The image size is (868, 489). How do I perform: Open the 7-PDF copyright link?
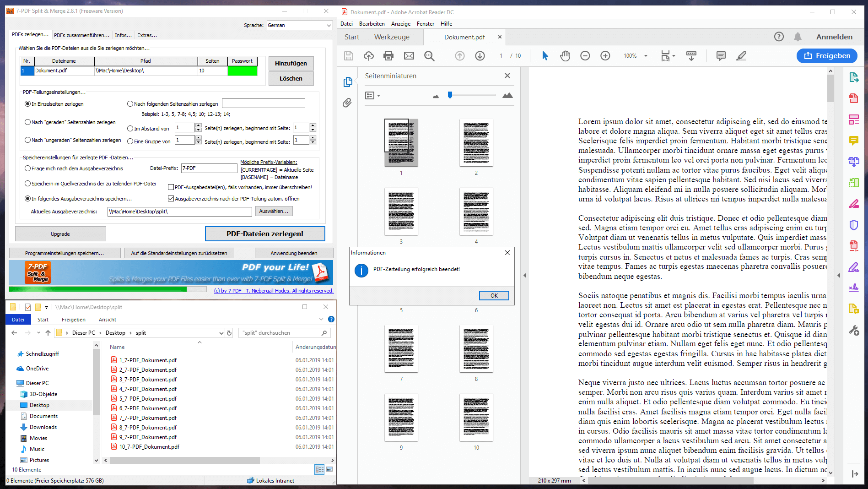[274, 291]
